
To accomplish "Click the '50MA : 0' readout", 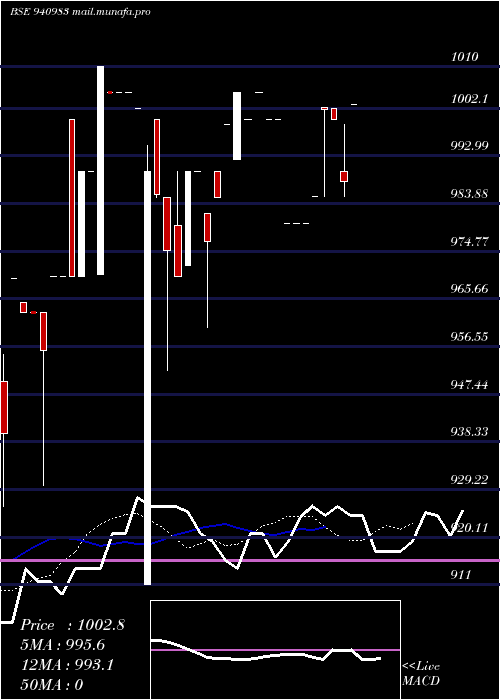I will pyautogui.click(x=52, y=685).
